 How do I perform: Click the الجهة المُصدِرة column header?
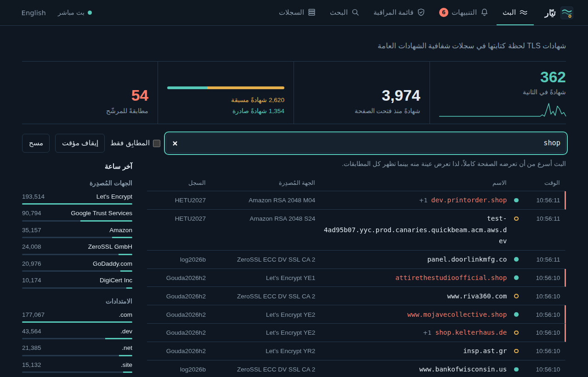[297, 183]
